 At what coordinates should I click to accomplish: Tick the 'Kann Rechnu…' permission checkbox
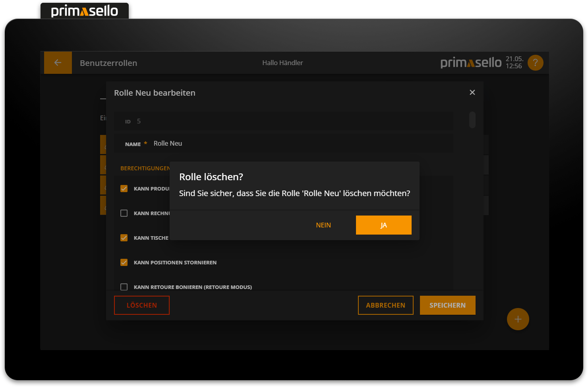pos(124,213)
